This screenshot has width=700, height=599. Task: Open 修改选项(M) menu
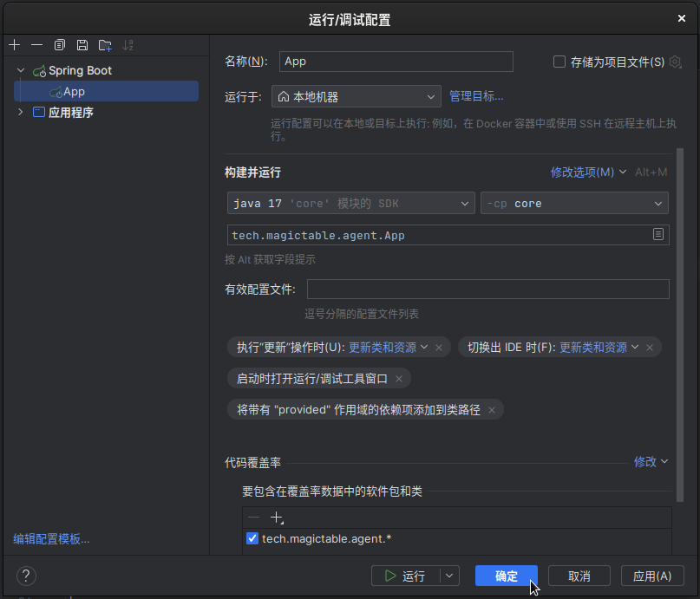588,173
